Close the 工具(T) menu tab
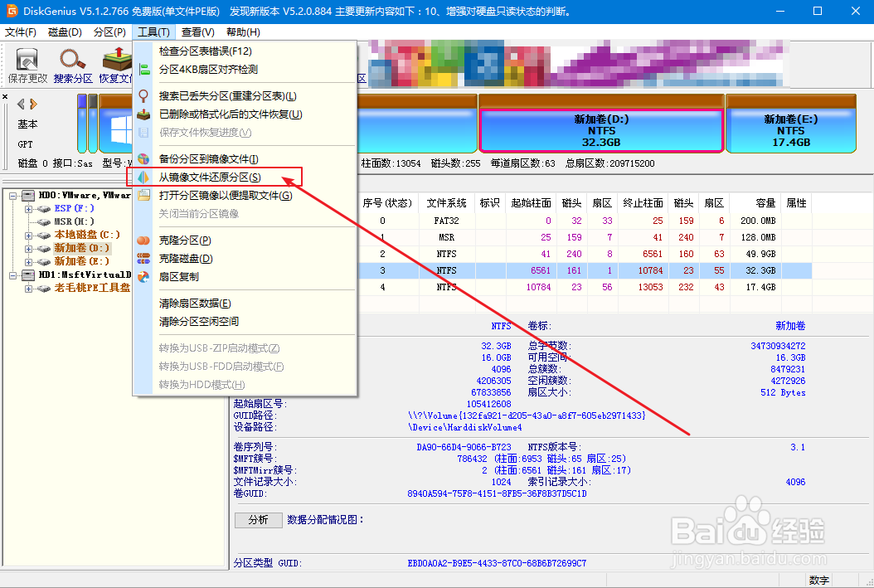Image resolution: width=874 pixels, height=588 pixels. coord(154,32)
